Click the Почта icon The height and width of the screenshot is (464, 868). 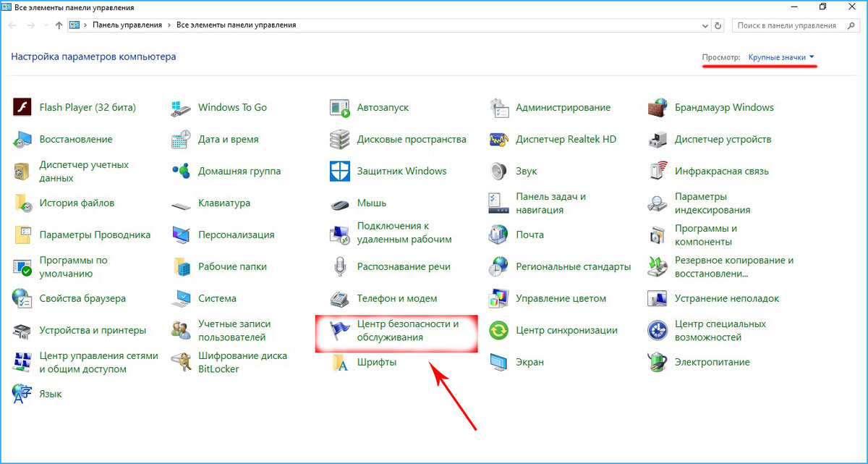499,235
